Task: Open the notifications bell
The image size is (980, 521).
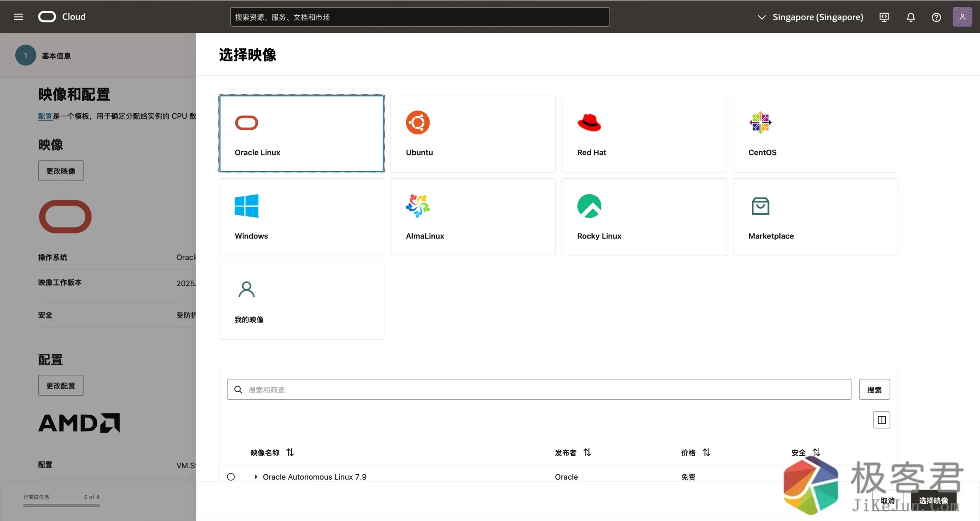Action: pyautogui.click(x=911, y=17)
